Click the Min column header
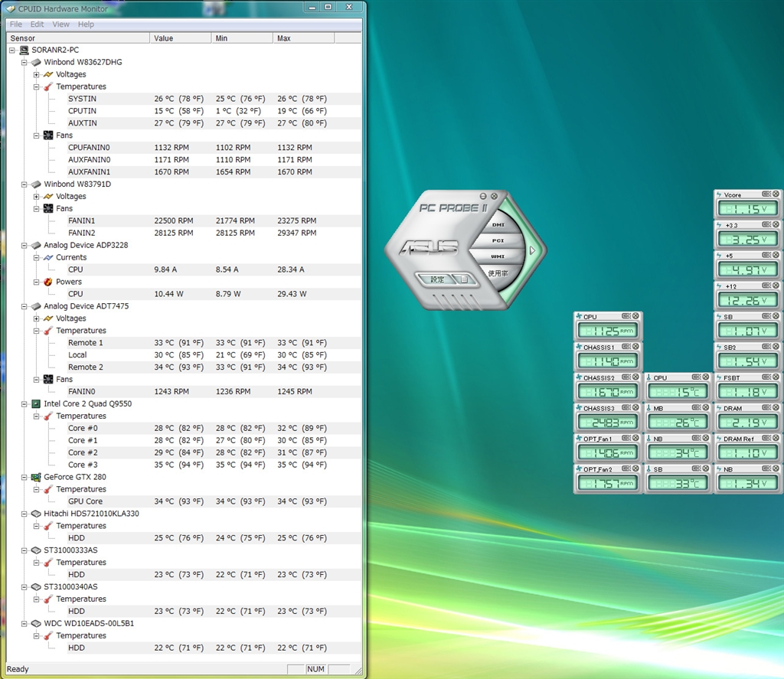784x679 pixels. (242, 38)
